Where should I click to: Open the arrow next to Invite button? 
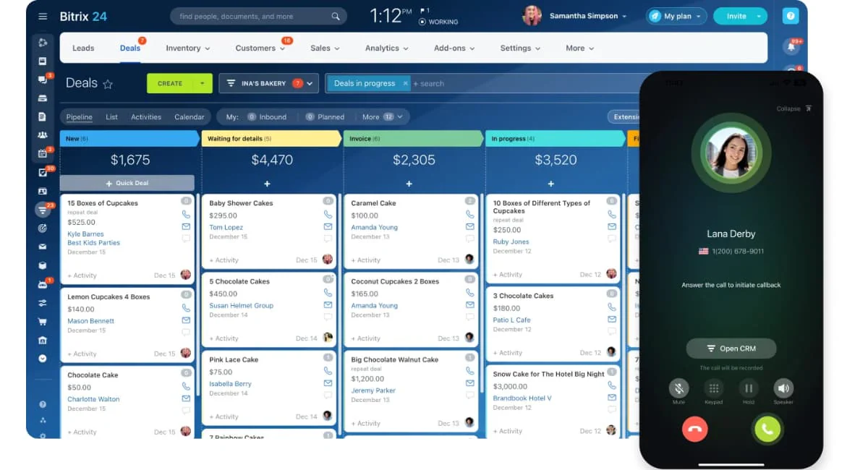pos(759,16)
